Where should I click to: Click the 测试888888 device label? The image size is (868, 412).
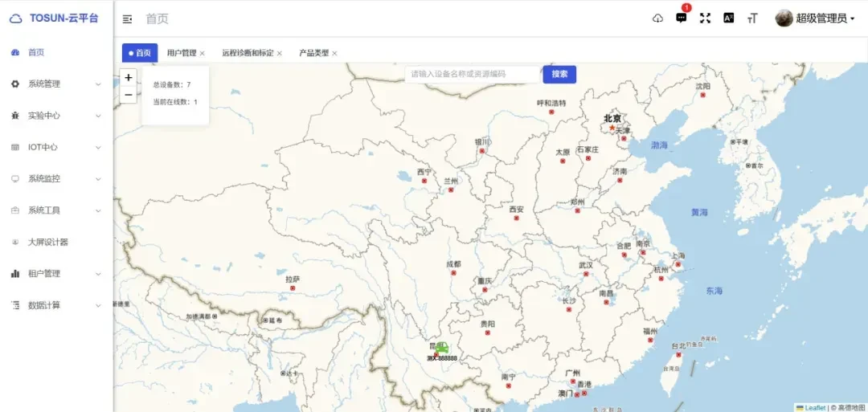(442, 358)
